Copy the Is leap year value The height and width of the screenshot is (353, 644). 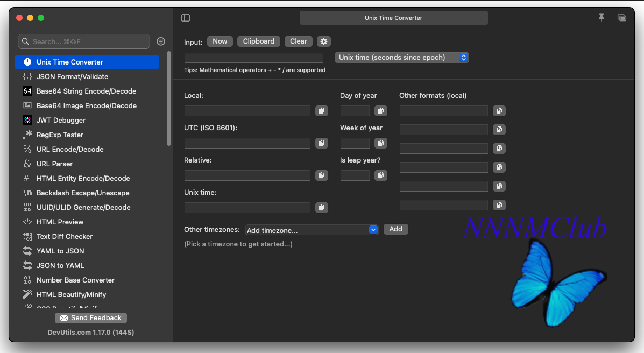click(x=381, y=175)
